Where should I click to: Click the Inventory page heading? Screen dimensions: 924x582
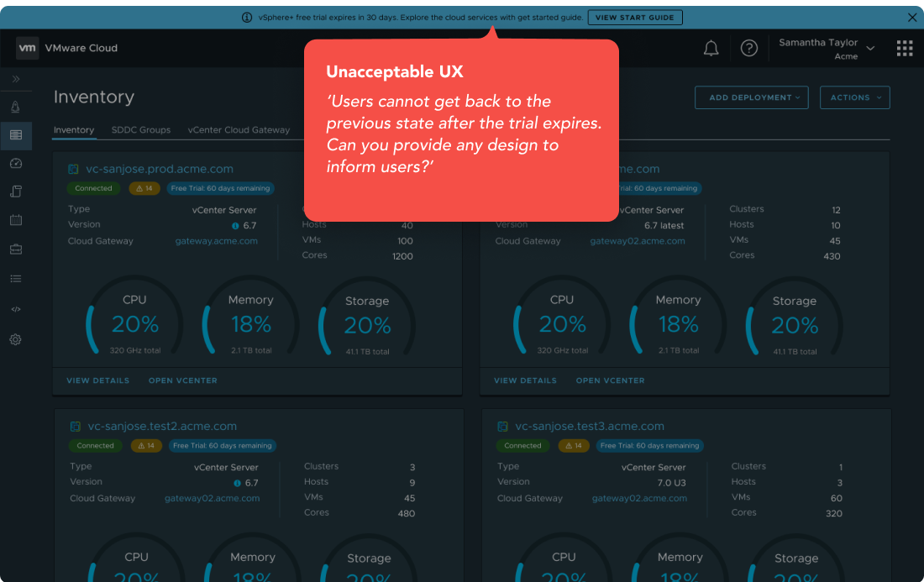[94, 97]
